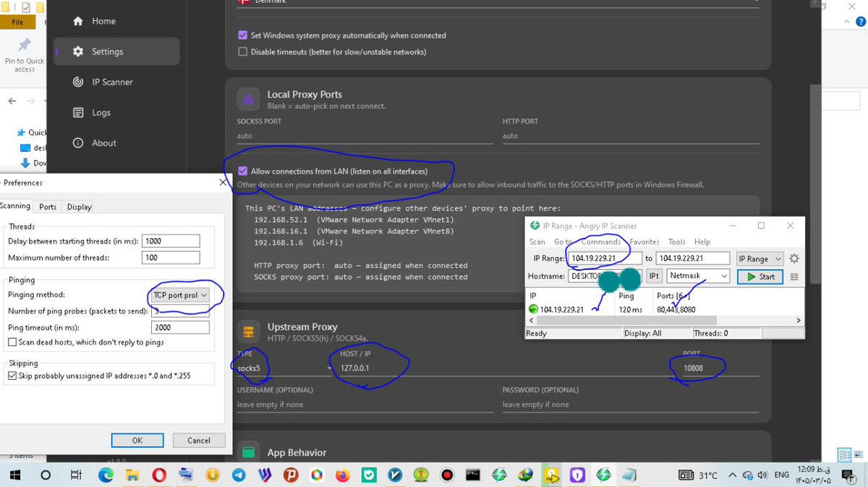Enable Disable timeouts checkbox
868x487 pixels.
pyautogui.click(x=243, y=52)
